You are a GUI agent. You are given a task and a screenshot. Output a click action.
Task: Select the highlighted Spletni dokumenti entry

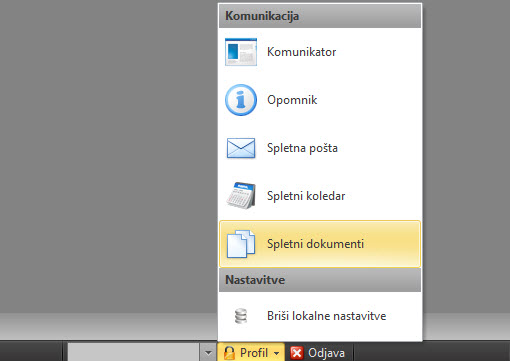click(x=320, y=244)
